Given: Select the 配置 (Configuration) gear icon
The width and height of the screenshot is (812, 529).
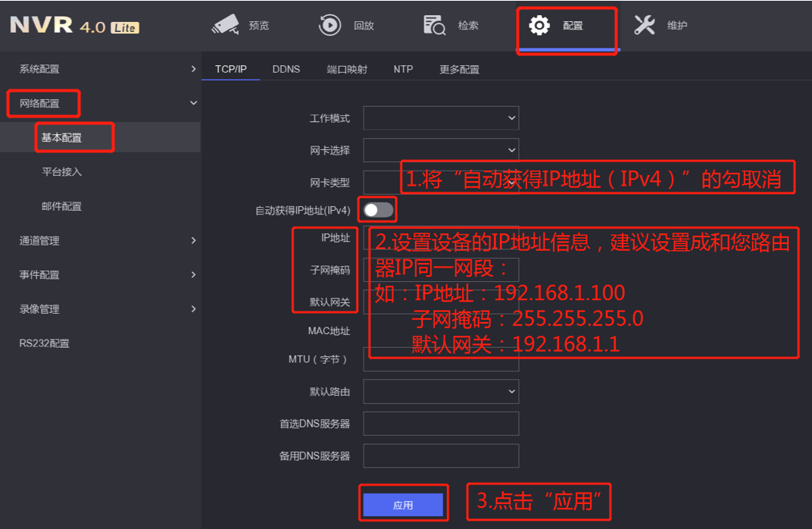Looking at the screenshot, I should [539, 24].
